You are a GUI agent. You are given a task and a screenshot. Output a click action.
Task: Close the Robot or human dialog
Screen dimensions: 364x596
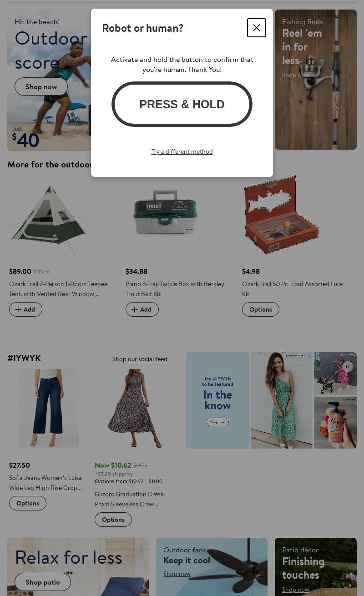257,28
